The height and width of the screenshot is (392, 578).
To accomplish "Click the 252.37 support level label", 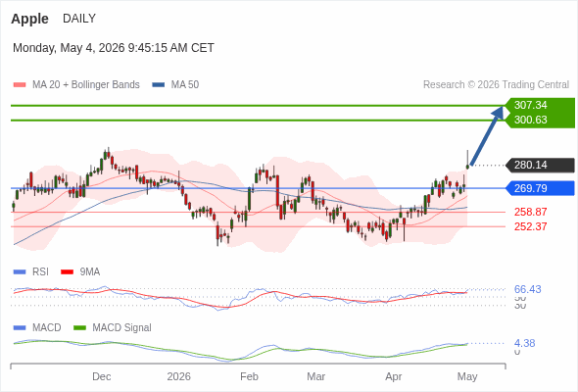I will [x=530, y=226].
